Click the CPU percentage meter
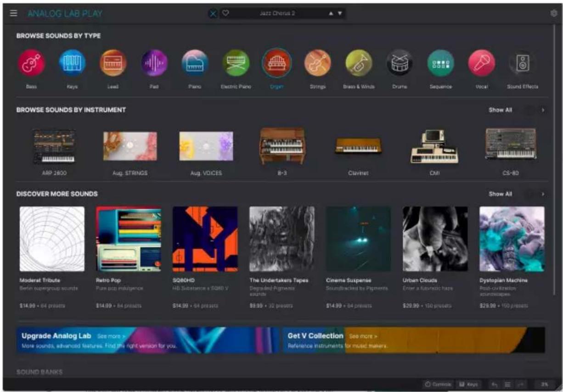This screenshot has width=563, height=392. (x=544, y=384)
